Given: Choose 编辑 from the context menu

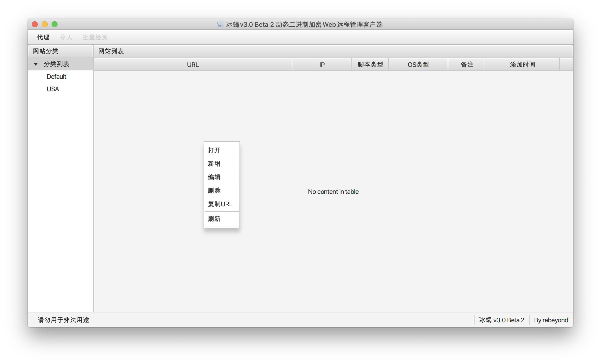Looking at the screenshot, I should point(222,177).
